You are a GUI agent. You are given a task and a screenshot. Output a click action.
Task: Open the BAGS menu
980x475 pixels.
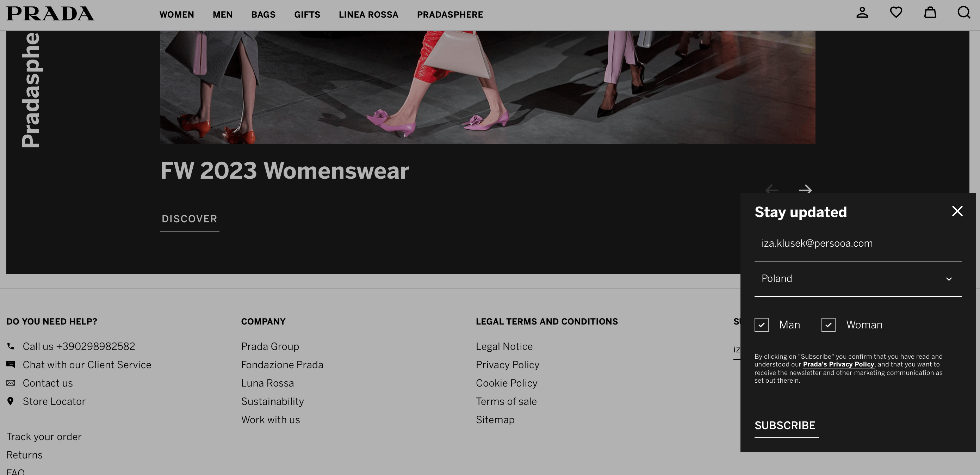click(x=263, y=14)
